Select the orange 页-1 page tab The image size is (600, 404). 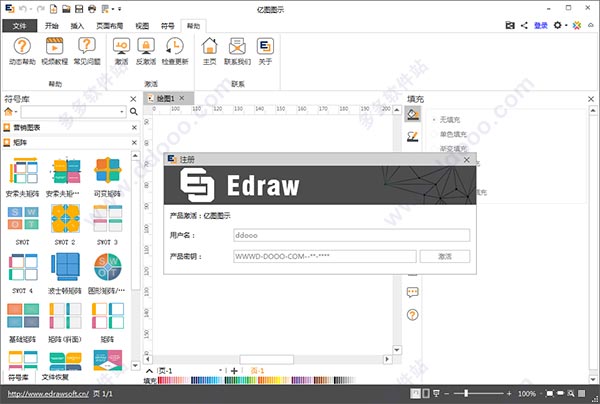[258, 370]
